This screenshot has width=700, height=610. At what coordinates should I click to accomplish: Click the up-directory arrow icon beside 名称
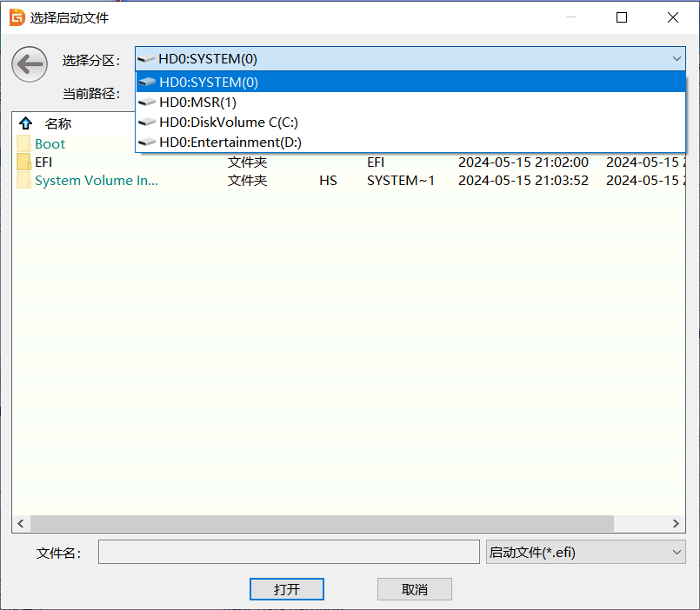[x=25, y=123]
